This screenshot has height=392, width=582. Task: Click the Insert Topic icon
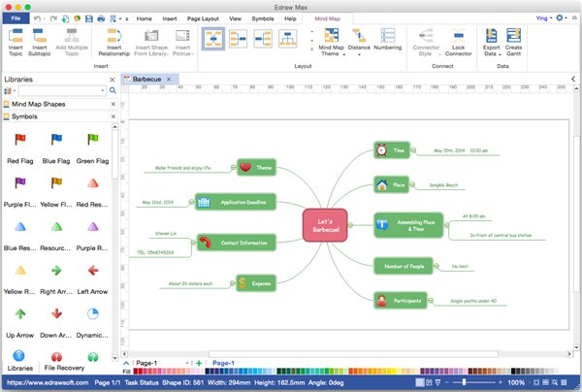[x=16, y=40]
